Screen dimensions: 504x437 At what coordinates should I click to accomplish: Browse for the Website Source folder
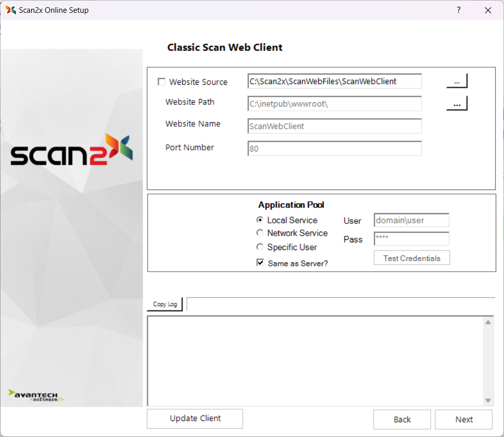[x=456, y=81]
